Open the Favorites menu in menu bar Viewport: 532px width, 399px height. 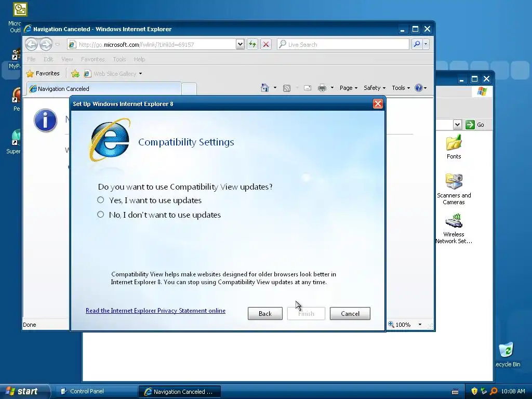click(x=92, y=59)
